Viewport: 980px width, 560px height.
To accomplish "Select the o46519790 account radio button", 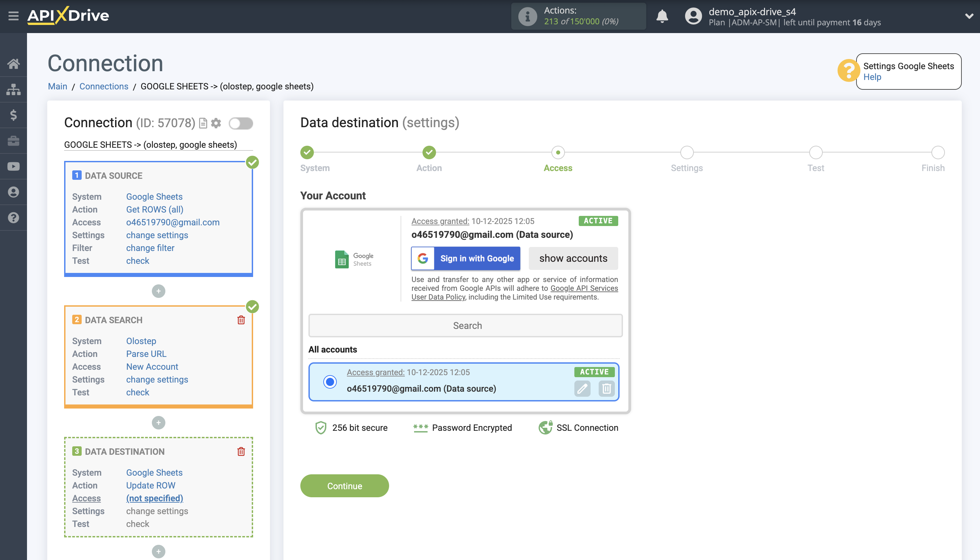I will 330,382.
